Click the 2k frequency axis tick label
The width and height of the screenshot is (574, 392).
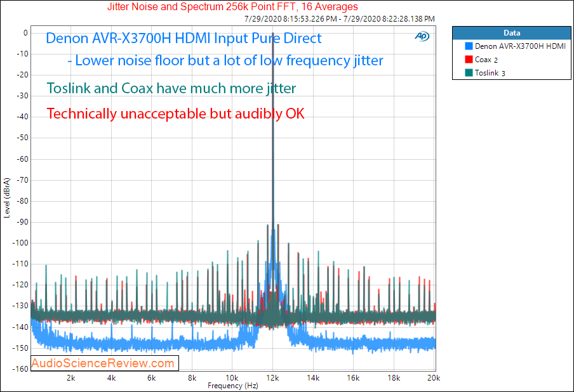(x=71, y=378)
